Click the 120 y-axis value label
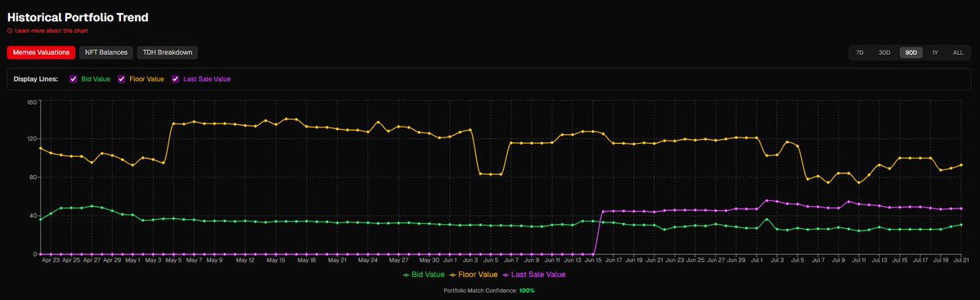980x300 pixels. [31, 139]
